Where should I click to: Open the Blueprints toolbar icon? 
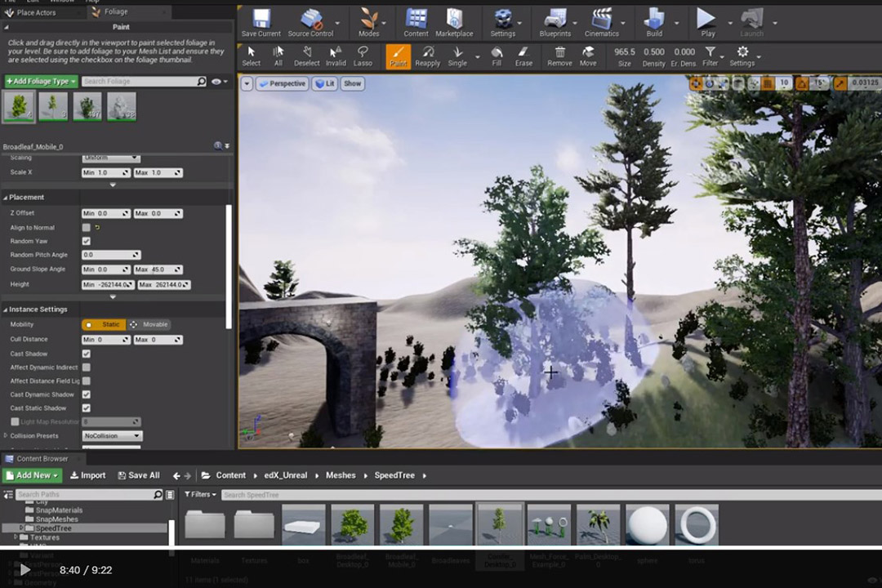pyautogui.click(x=555, y=20)
